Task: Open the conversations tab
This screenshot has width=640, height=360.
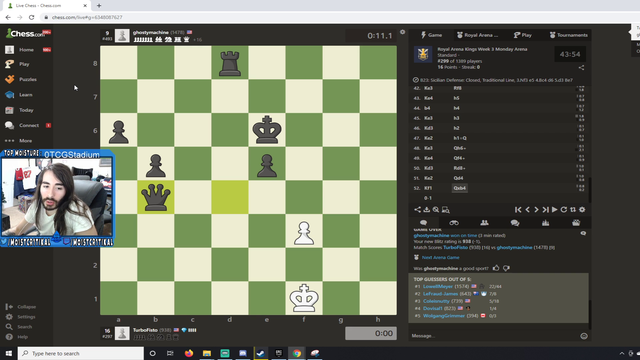Action: pyautogui.click(x=515, y=223)
